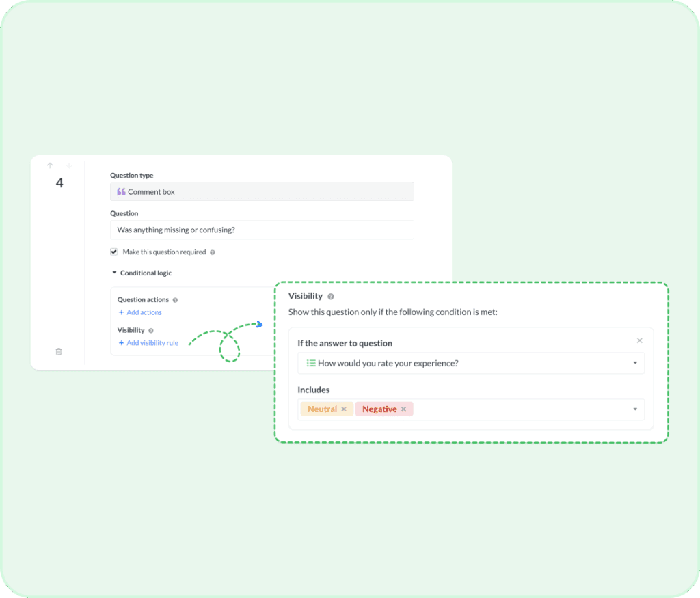Click the purple quote icon in Comment box field
The image size is (700, 598).
121,192
